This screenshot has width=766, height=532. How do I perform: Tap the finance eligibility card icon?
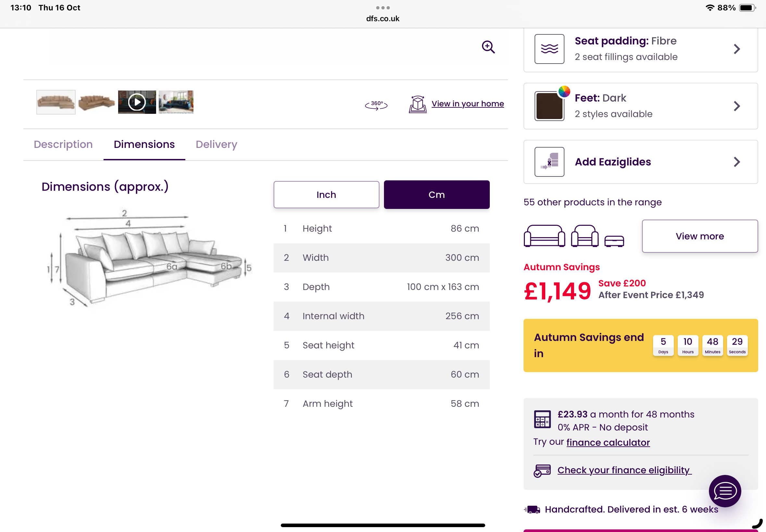(x=542, y=471)
